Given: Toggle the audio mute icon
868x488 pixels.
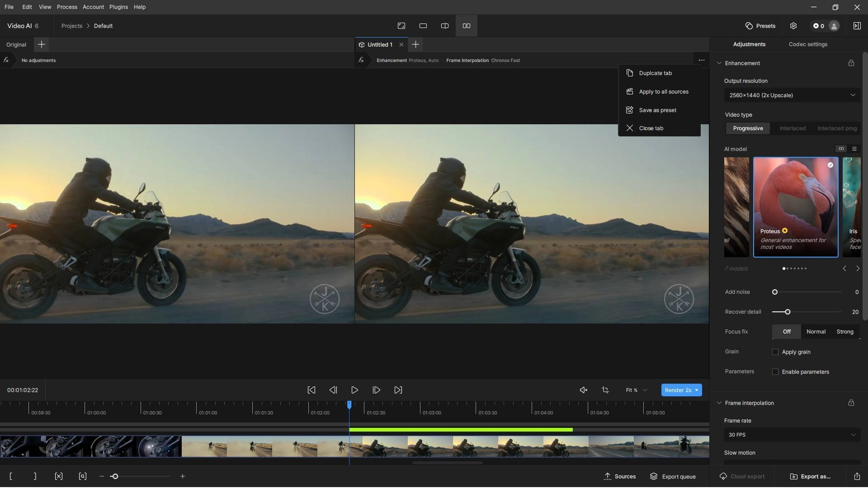Looking at the screenshot, I should click(x=584, y=390).
